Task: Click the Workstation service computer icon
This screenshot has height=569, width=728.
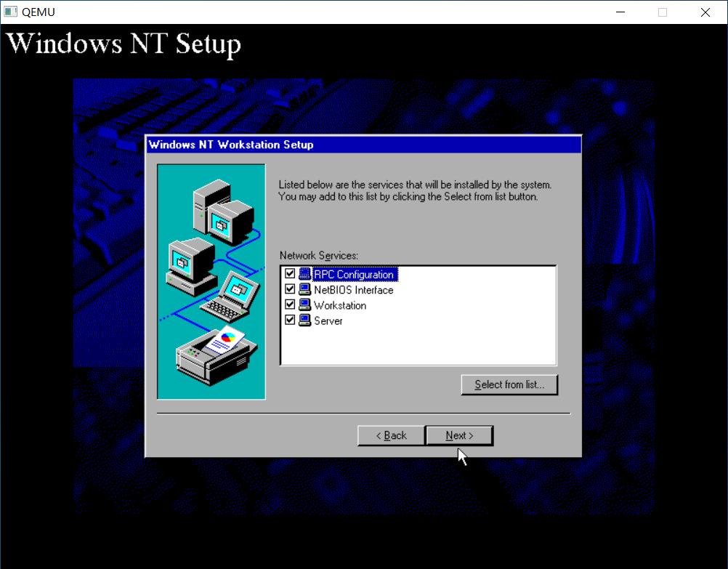Action: [304, 304]
